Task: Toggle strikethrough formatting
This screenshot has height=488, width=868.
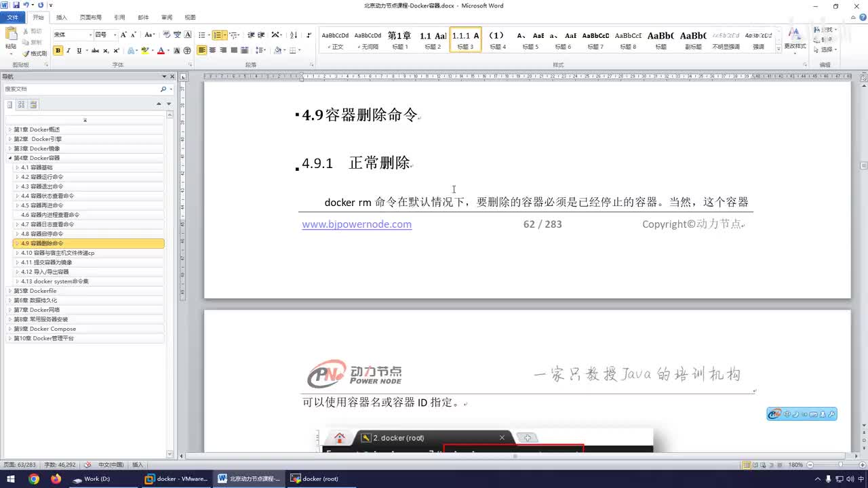Action: [x=95, y=50]
